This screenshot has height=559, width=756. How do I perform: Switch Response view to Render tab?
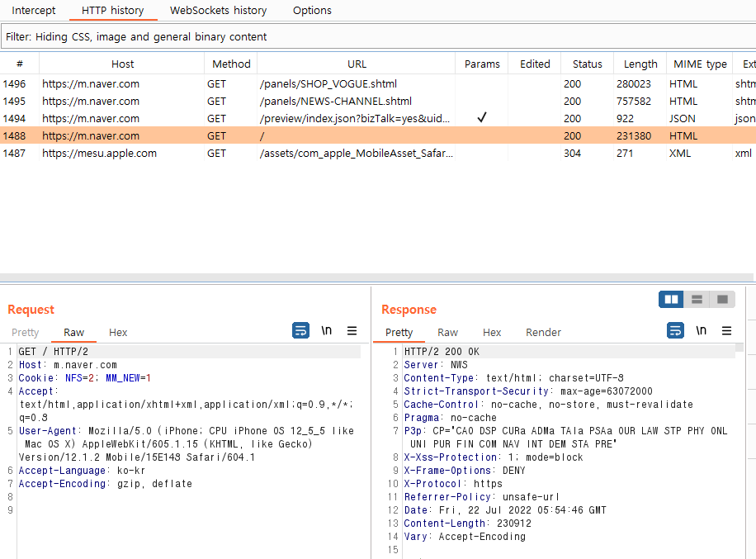(543, 332)
